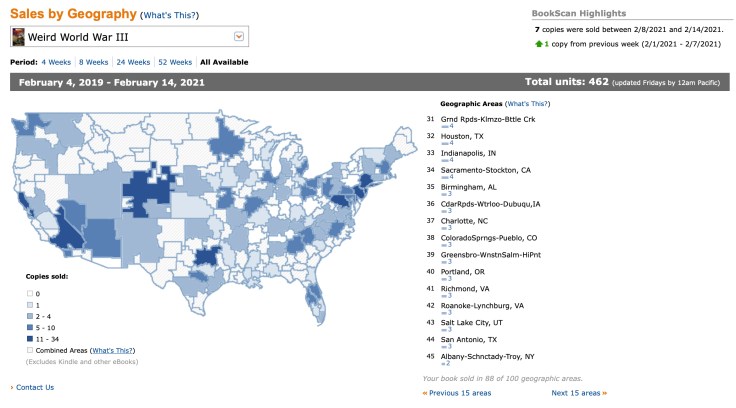
Task: Click the 11 - 34 copies legend swatch
Action: click(29, 340)
